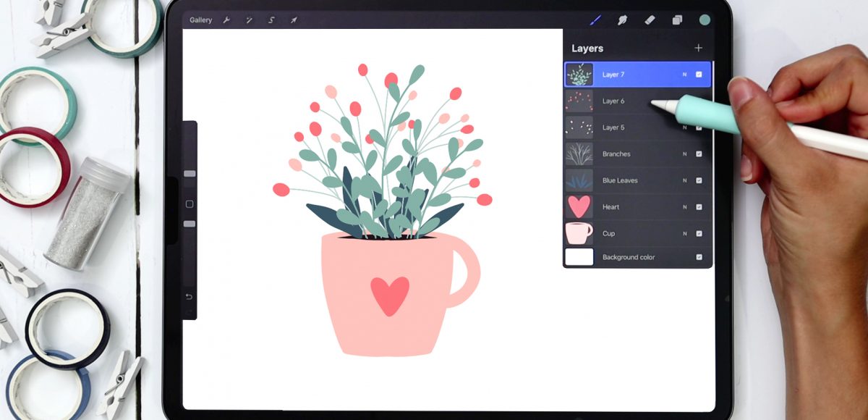This screenshot has height=420, width=868.
Task: Select the Transform arrow tool
Action: [294, 20]
